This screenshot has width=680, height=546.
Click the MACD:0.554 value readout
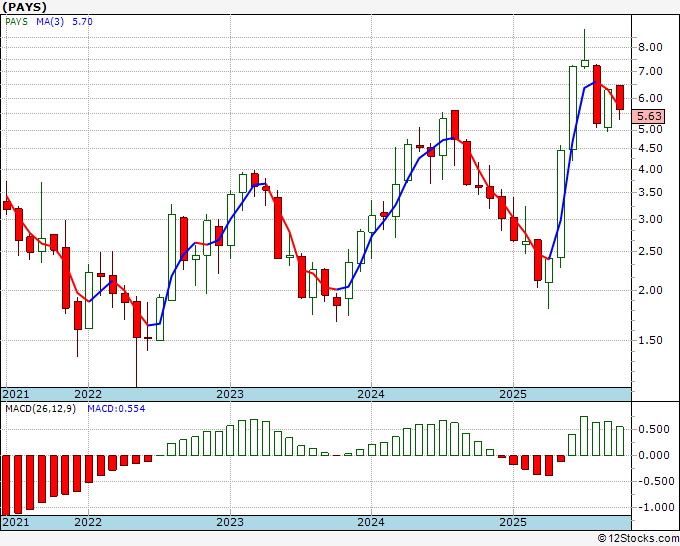(x=116, y=409)
